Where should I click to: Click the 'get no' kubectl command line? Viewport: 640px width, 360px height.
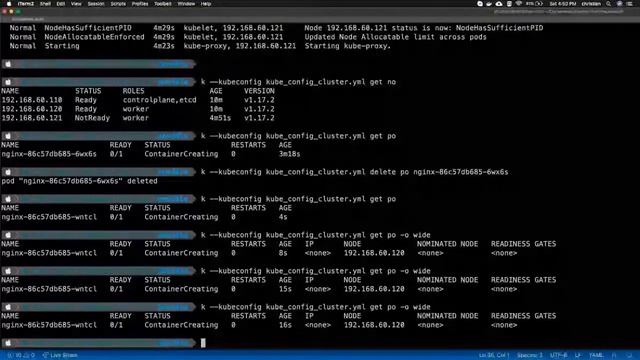[298, 82]
